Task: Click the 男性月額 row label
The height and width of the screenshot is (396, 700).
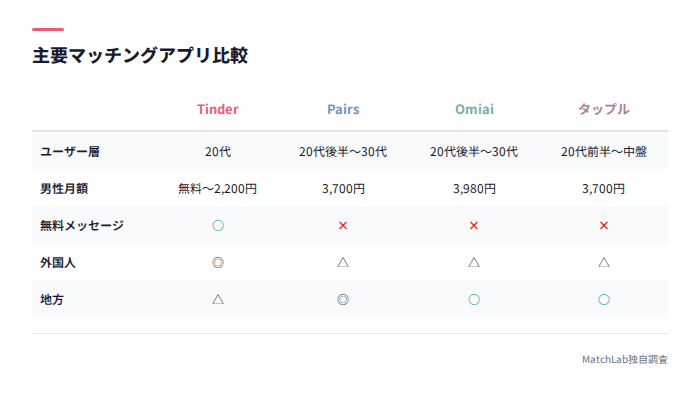Action: 64,189
